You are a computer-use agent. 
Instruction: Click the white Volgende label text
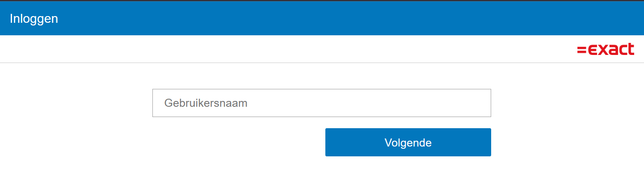(408, 143)
